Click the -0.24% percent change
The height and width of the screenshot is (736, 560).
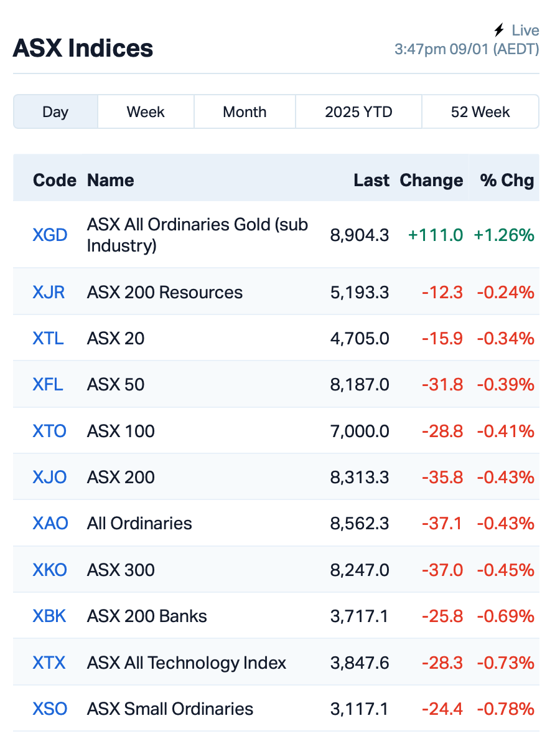pos(506,292)
